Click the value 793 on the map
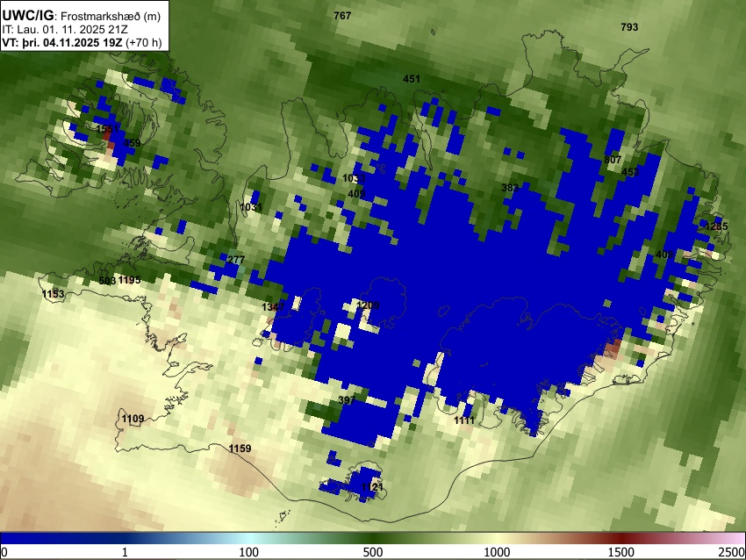This screenshot has width=746, height=560. [x=629, y=27]
